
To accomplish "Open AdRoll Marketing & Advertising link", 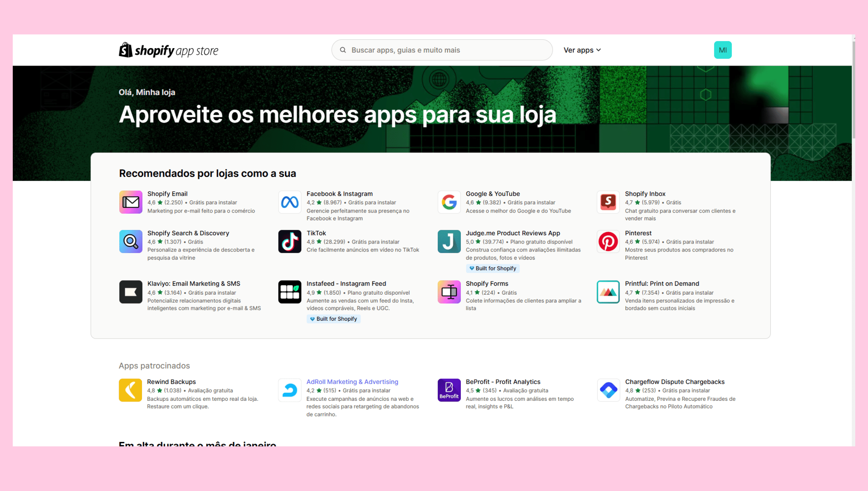I will click(x=352, y=382).
